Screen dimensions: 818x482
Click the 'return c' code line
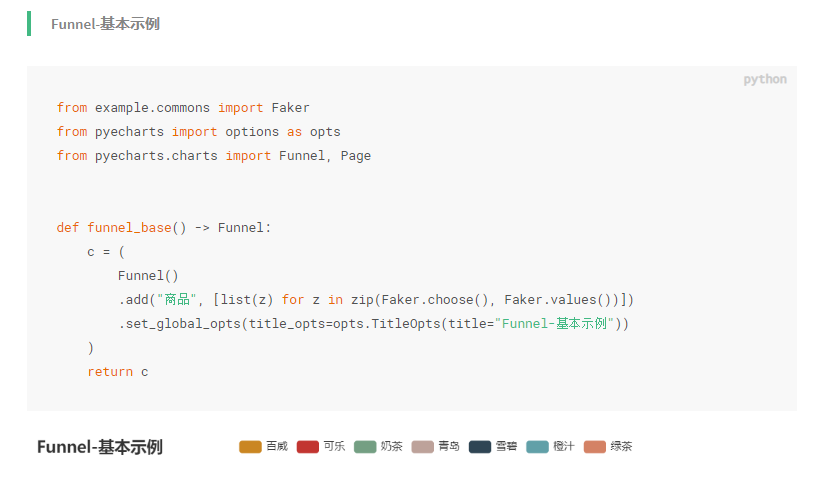pyautogui.click(x=118, y=372)
